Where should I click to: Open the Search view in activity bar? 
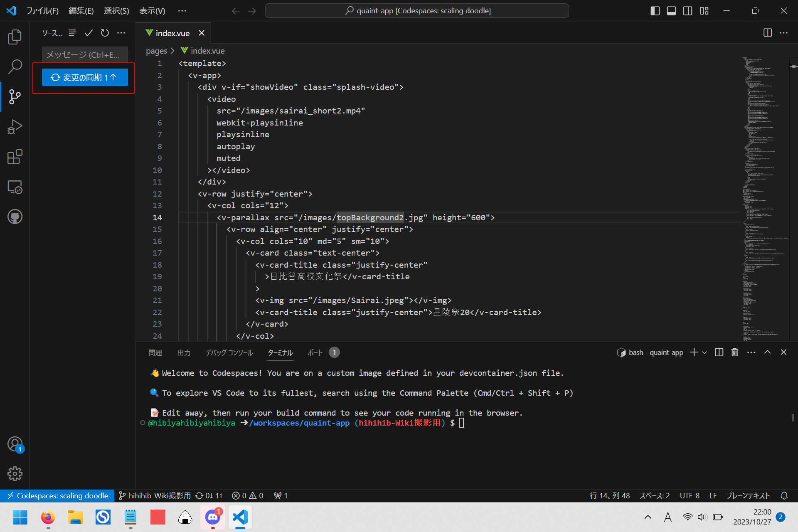coord(15,66)
